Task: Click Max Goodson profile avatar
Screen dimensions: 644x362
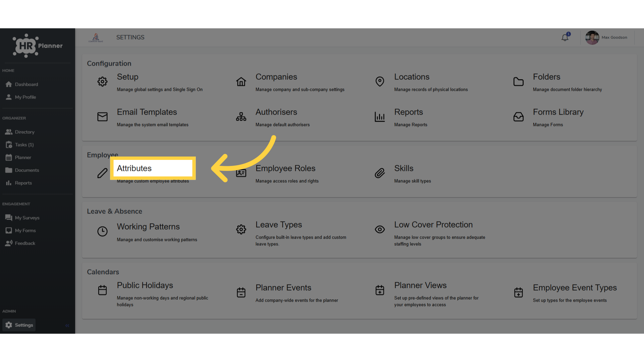Action: [592, 38]
